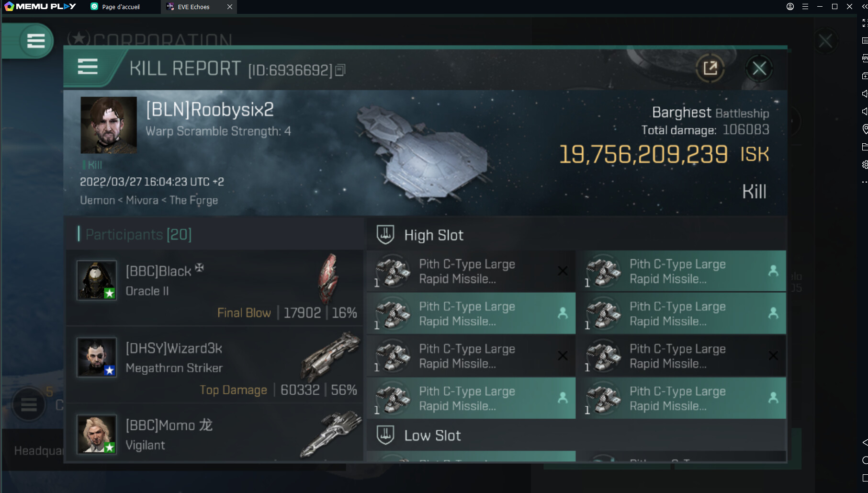Open MEmu settings gear in sidebar

(x=865, y=164)
